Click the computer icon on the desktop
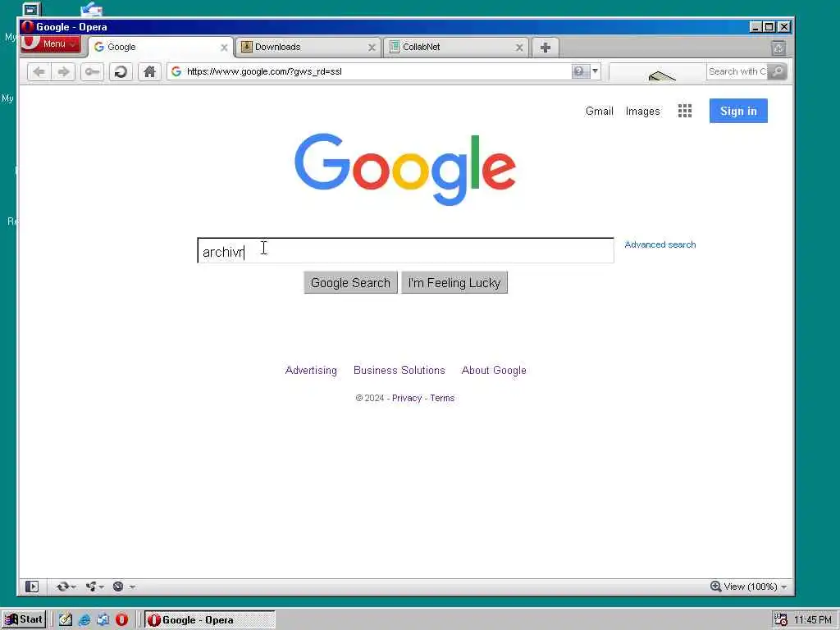This screenshot has width=840, height=630. pos(32,8)
